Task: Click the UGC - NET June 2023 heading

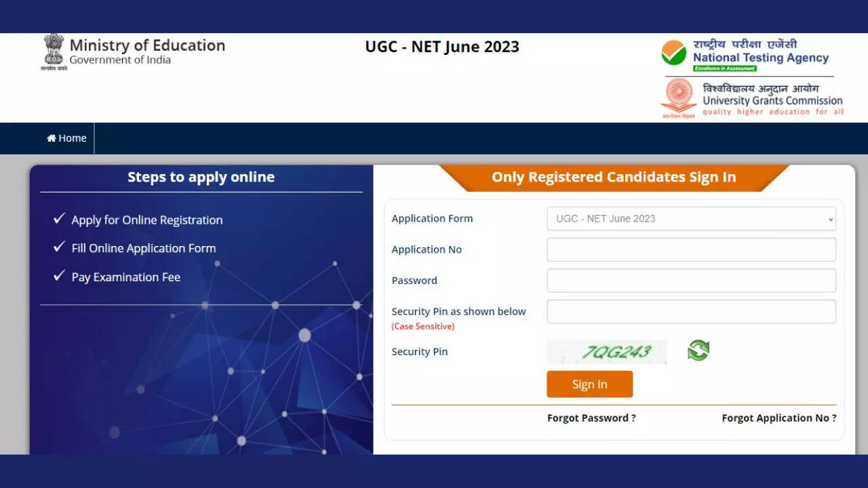Action: [442, 47]
